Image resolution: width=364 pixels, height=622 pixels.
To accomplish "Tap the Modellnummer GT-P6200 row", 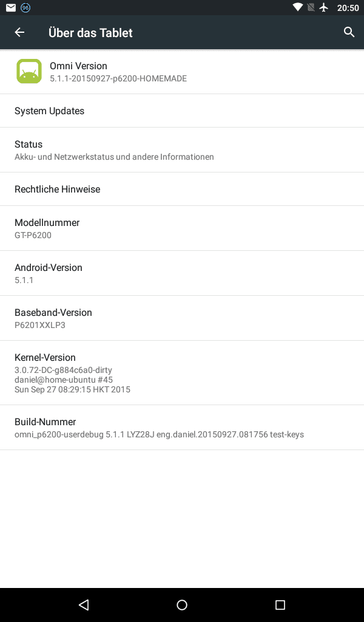I will tap(182, 228).
